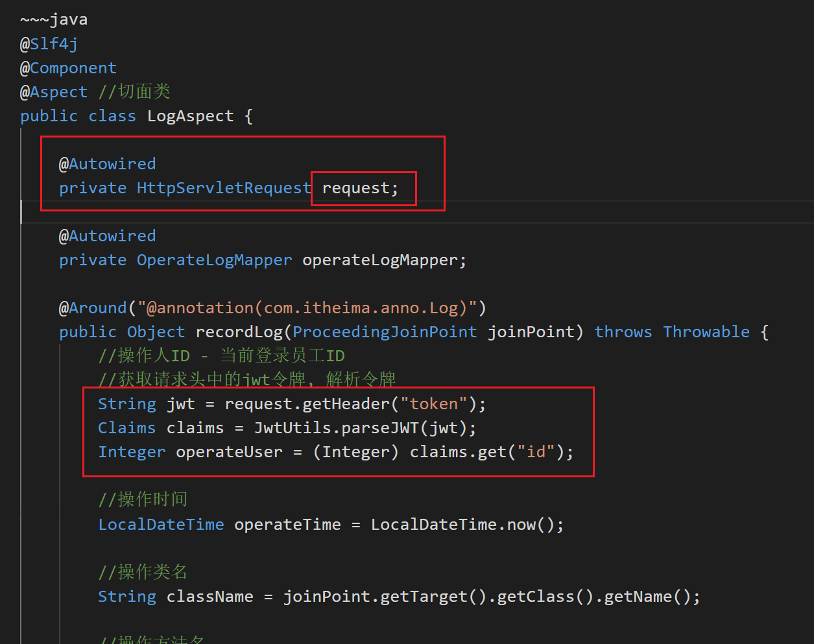The image size is (814, 644).
Task: Click the LogAspect class name
Action: point(190,115)
